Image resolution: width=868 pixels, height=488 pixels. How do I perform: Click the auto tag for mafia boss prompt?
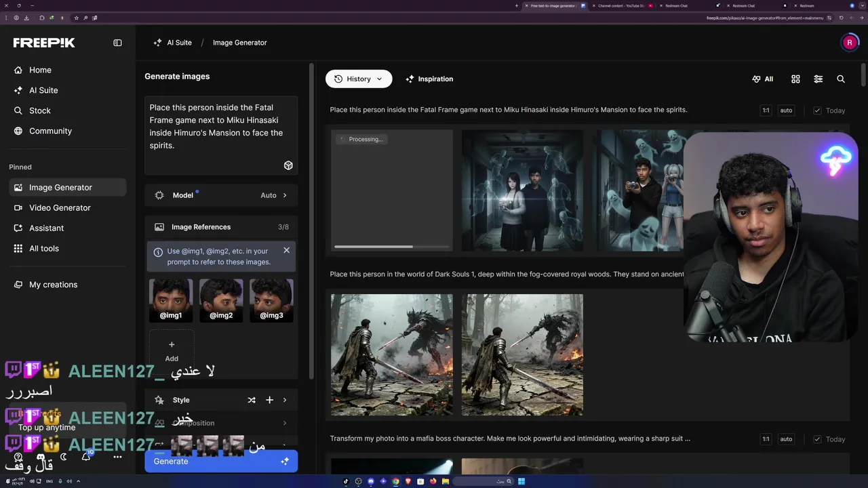pyautogui.click(x=786, y=439)
